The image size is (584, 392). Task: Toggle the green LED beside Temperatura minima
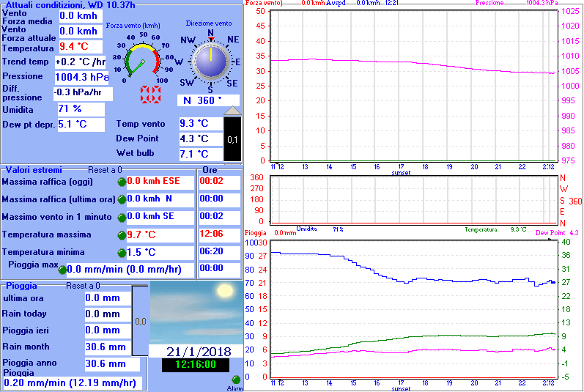[122, 253]
